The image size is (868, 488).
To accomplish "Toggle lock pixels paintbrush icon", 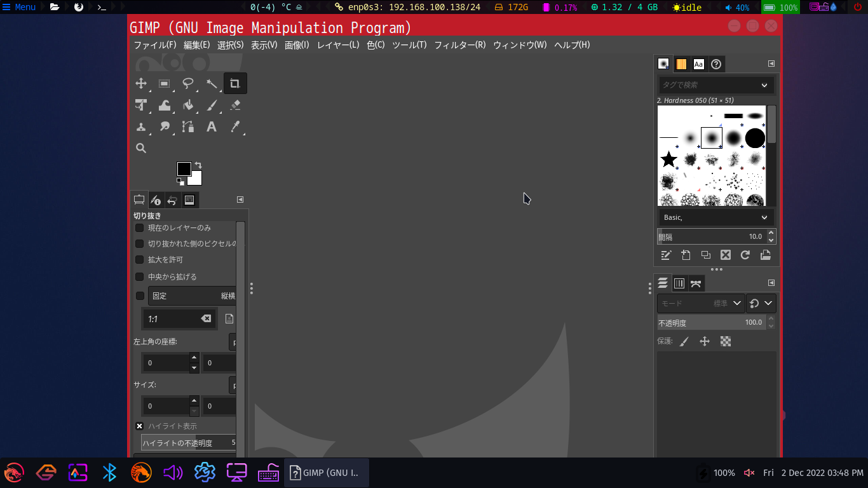I will 684,341.
